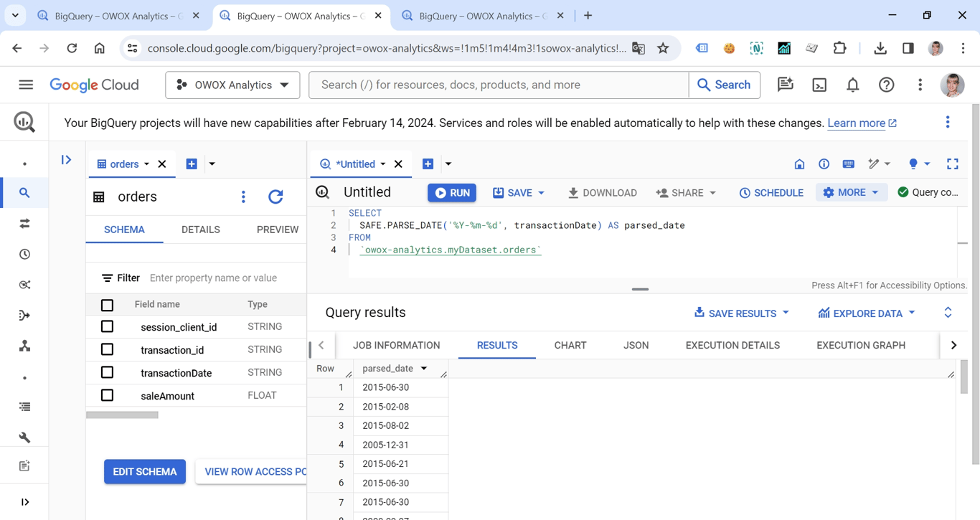Open the Gemini chat assistant icon

click(786, 85)
